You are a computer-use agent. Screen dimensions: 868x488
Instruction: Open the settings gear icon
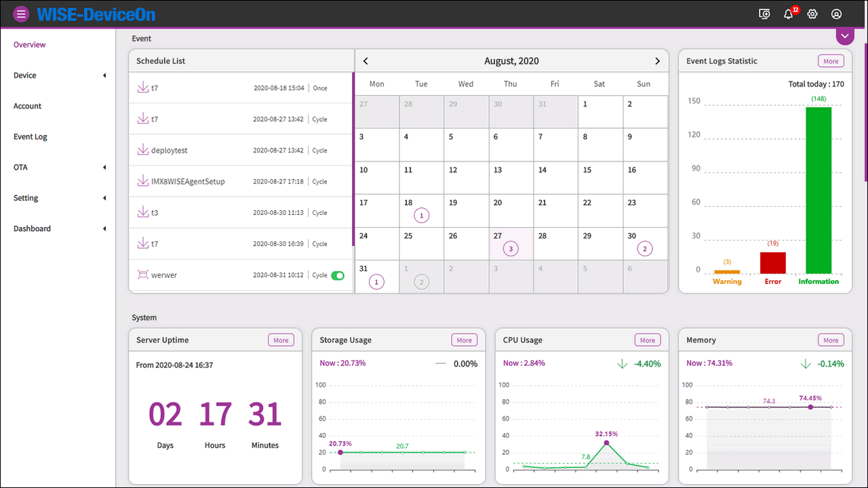[x=812, y=14]
